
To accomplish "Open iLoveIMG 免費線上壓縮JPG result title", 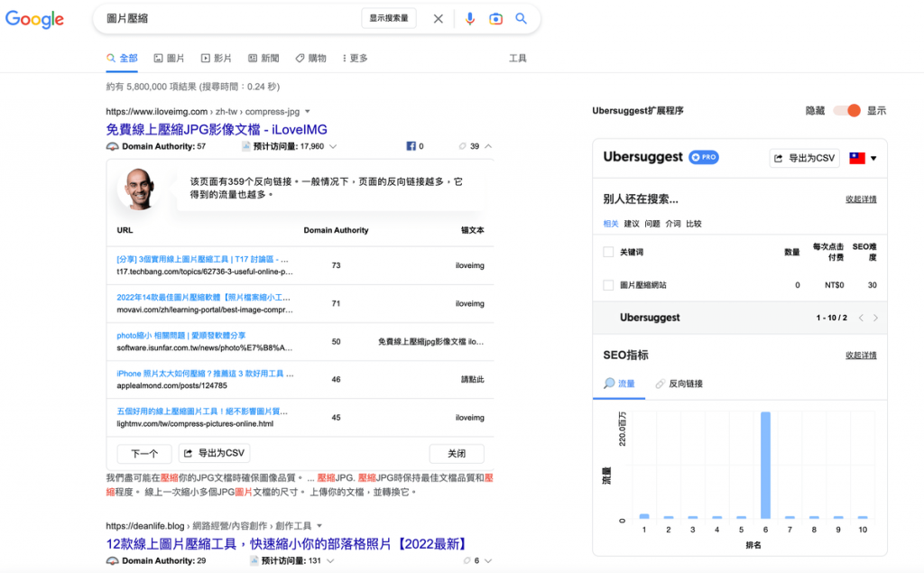I will [217, 130].
